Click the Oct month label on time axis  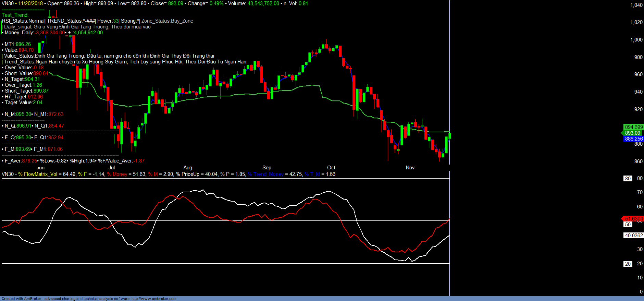click(331, 168)
